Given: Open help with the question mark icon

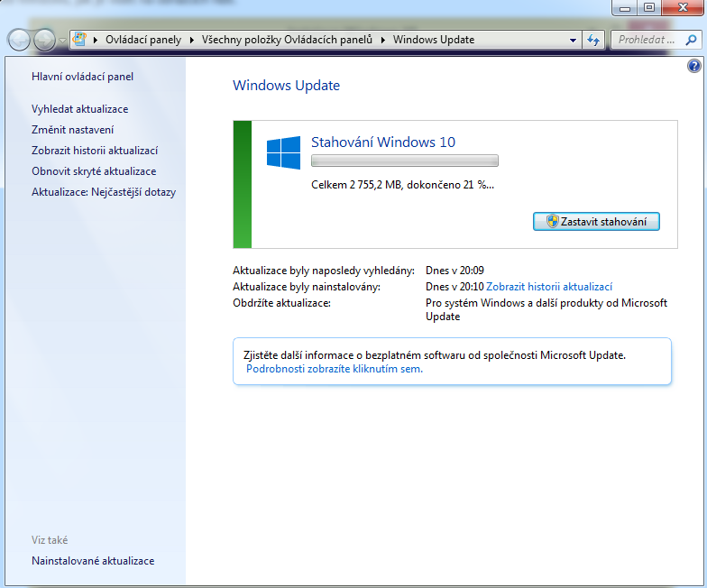Looking at the screenshot, I should point(694,66).
